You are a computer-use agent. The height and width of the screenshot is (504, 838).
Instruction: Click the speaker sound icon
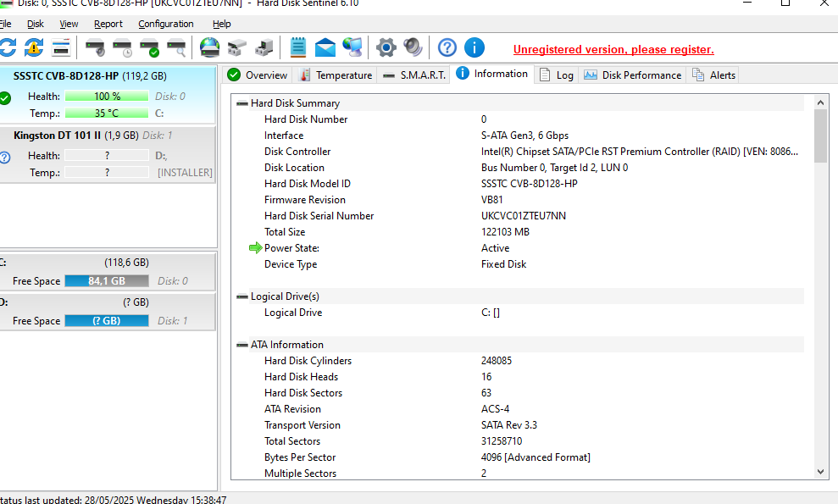413,47
